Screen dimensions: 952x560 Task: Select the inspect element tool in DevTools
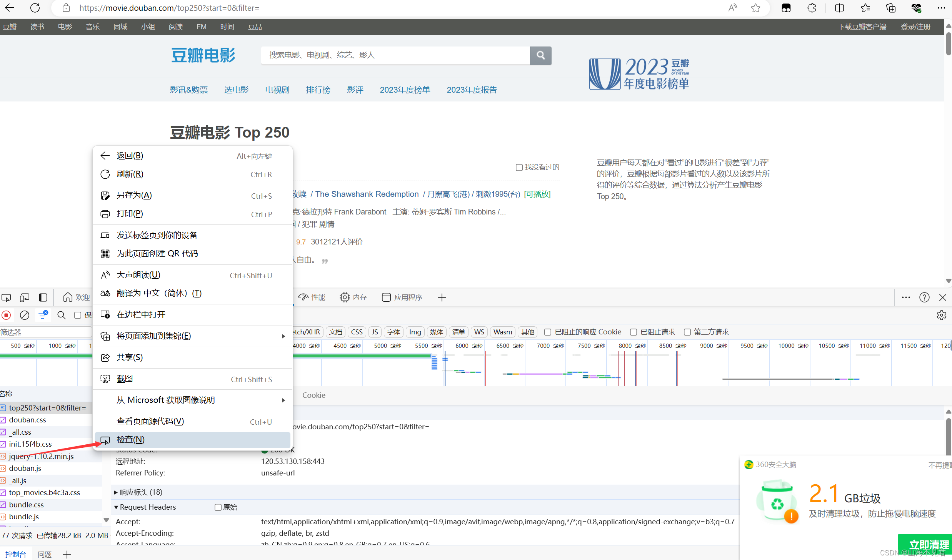[6, 297]
